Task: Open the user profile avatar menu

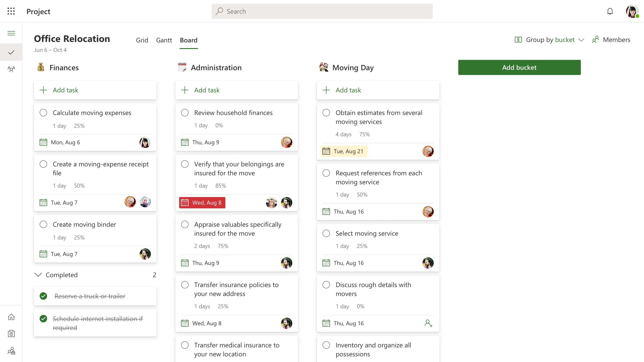Action: tap(632, 11)
